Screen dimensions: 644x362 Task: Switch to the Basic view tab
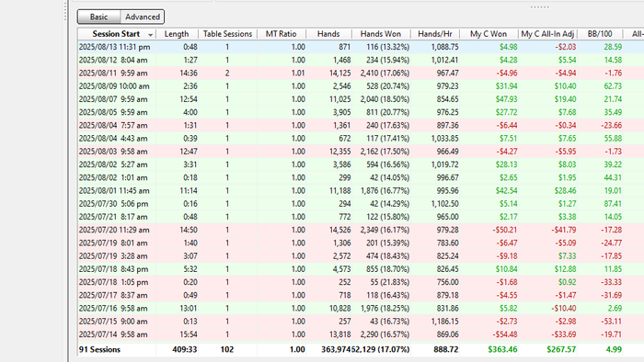[x=99, y=17]
